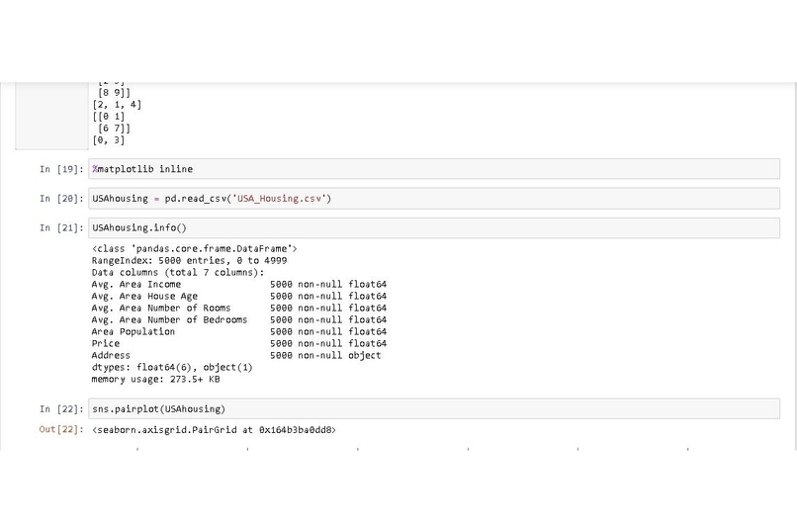797x532 pixels.
Task: Click the 'Data columns (total 7 columns)' line
Action: [x=178, y=272]
